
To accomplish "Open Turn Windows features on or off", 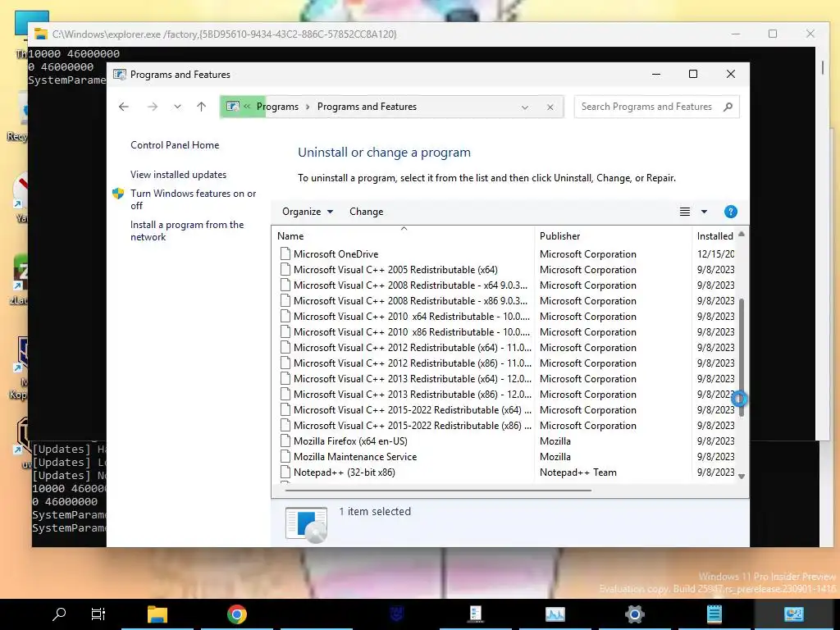I will (x=193, y=199).
